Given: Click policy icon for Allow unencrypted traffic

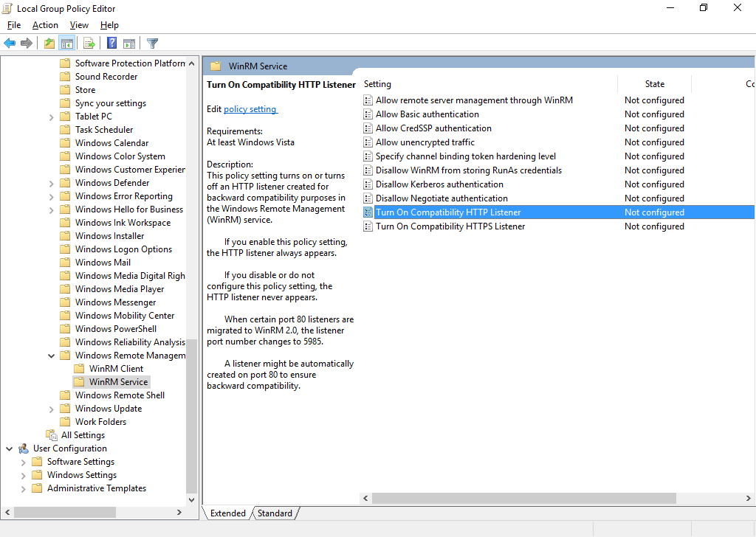Looking at the screenshot, I should point(368,142).
